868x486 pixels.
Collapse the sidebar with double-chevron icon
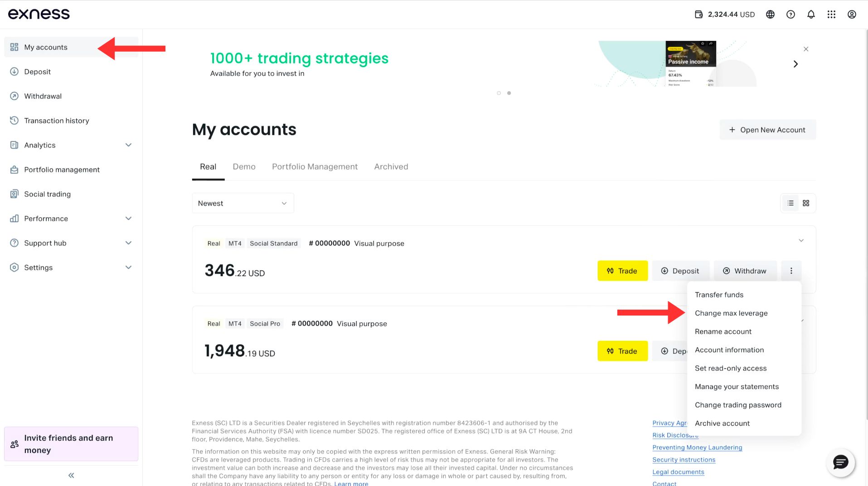(x=71, y=475)
